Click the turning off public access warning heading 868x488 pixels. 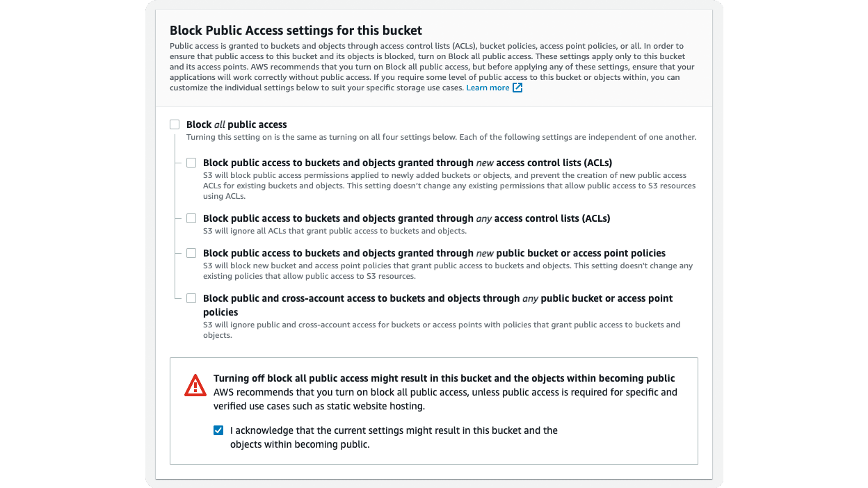444,378
